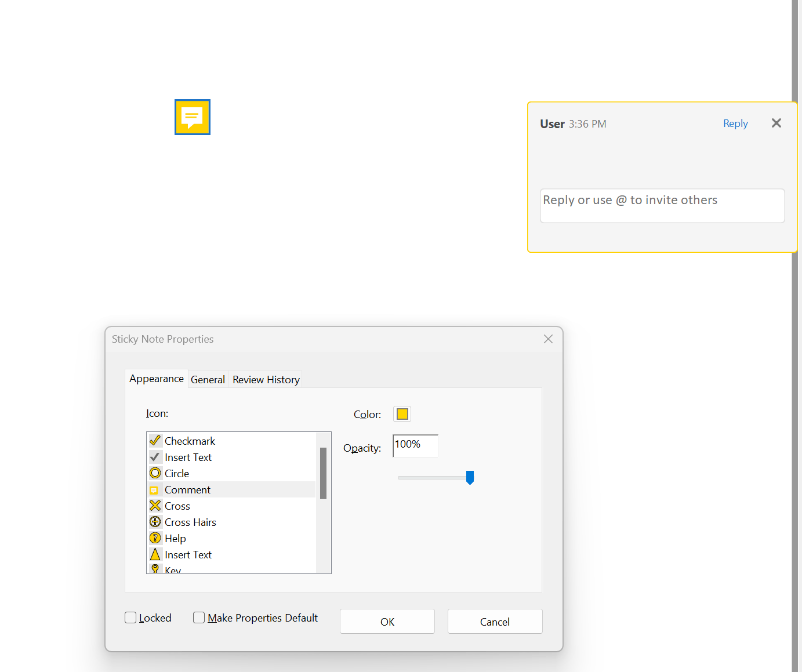Select the Help icon style
This screenshot has width=802, height=672.
click(x=175, y=538)
